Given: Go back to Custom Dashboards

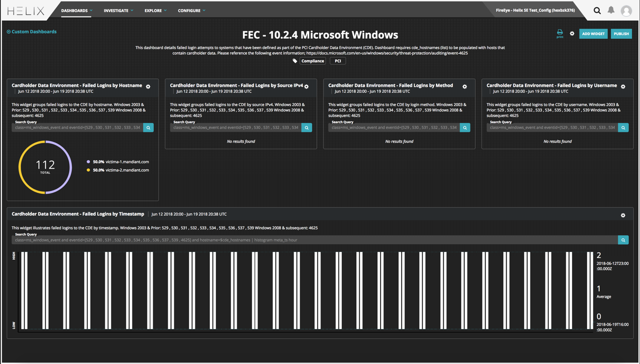Looking at the screenshot, I should point(32,32).
